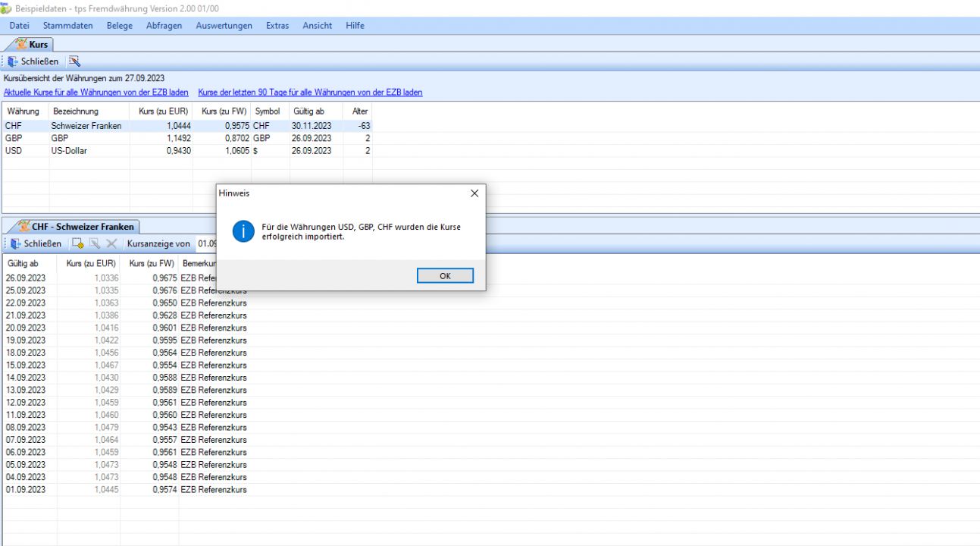980x546 pixels.
Task: Confirm the dialog with OK
Action: (x=445, y=276)
